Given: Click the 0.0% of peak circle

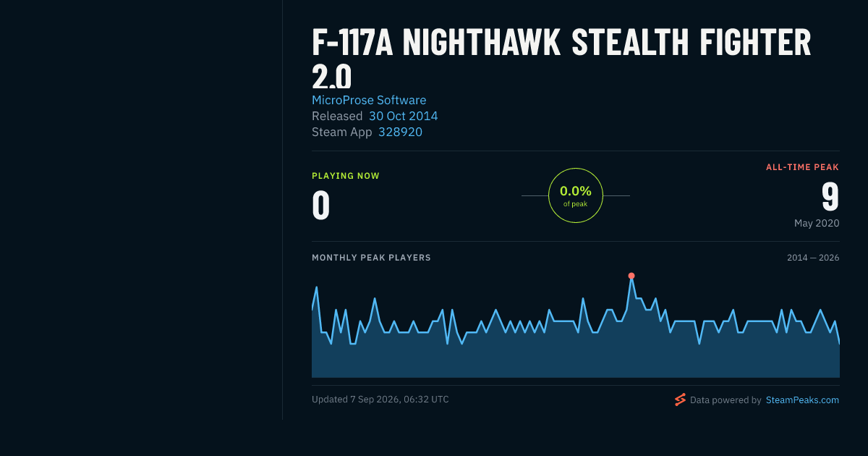Looking at the screenshot, I should point(576,195).
